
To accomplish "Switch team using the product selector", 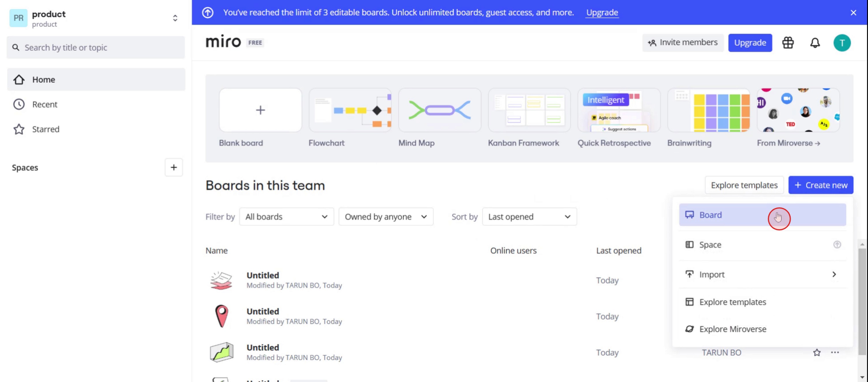I will 175,18.
